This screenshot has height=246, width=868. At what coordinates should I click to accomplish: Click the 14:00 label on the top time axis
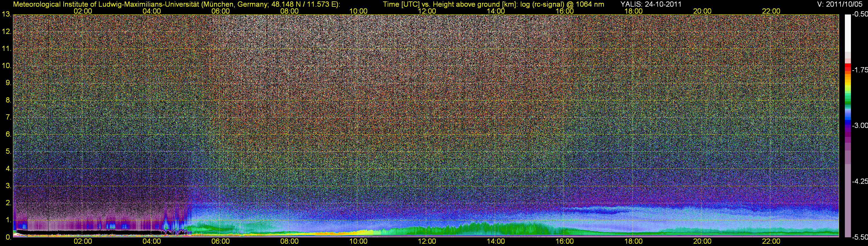click(496, 11)
